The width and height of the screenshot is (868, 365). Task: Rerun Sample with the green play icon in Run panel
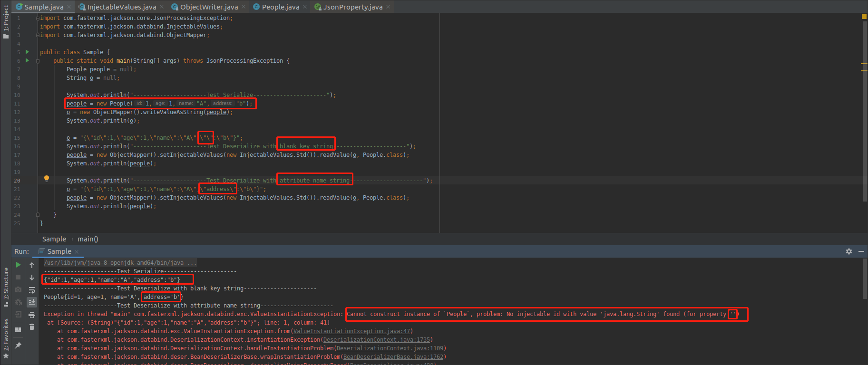click(x=18, y=265)
